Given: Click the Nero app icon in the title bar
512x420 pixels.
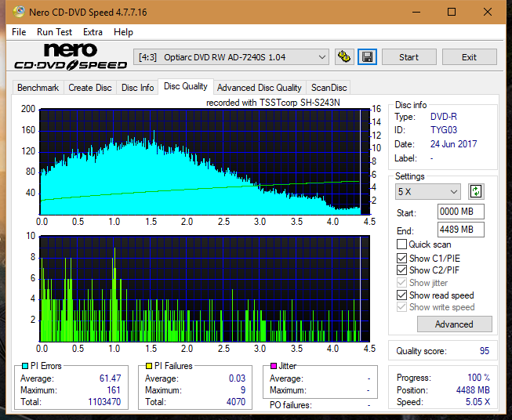Looking at the screenshot, I should (x=19, y=12).
